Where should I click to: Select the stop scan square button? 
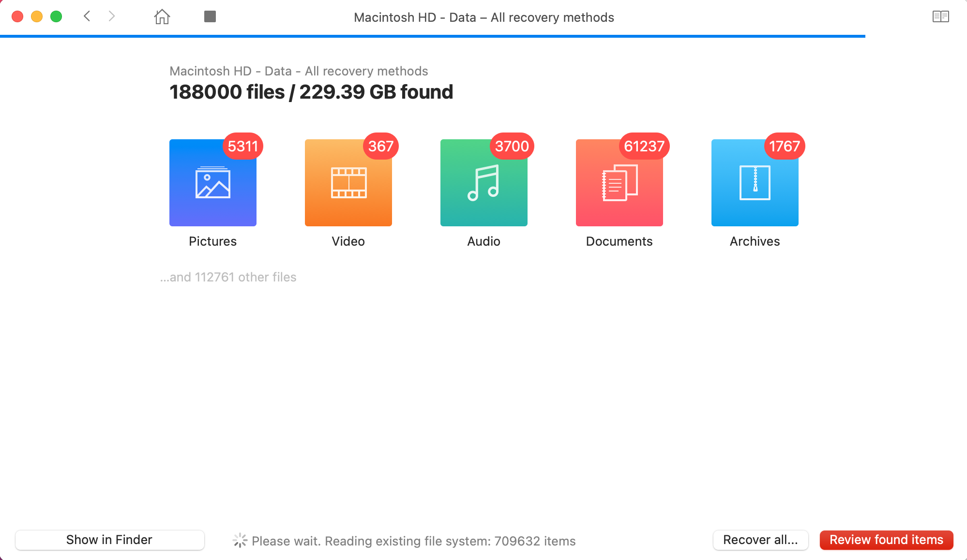[x=210, y=16]
